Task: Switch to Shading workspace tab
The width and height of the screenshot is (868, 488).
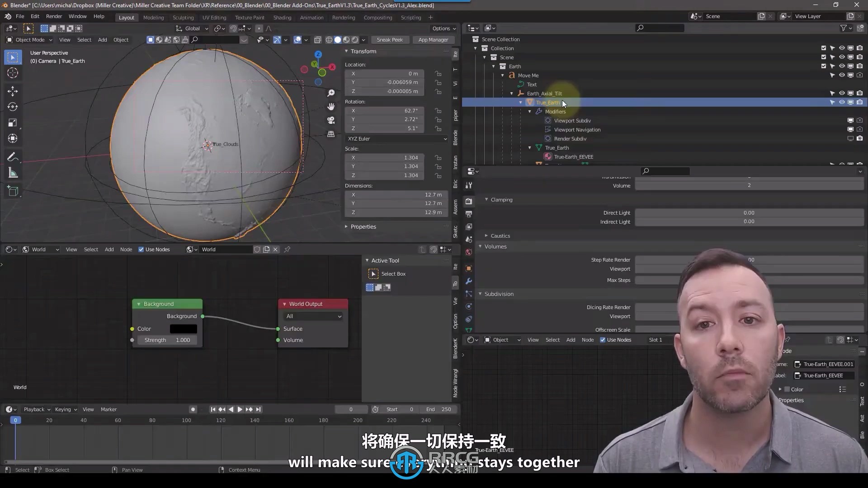Action: 282,18
